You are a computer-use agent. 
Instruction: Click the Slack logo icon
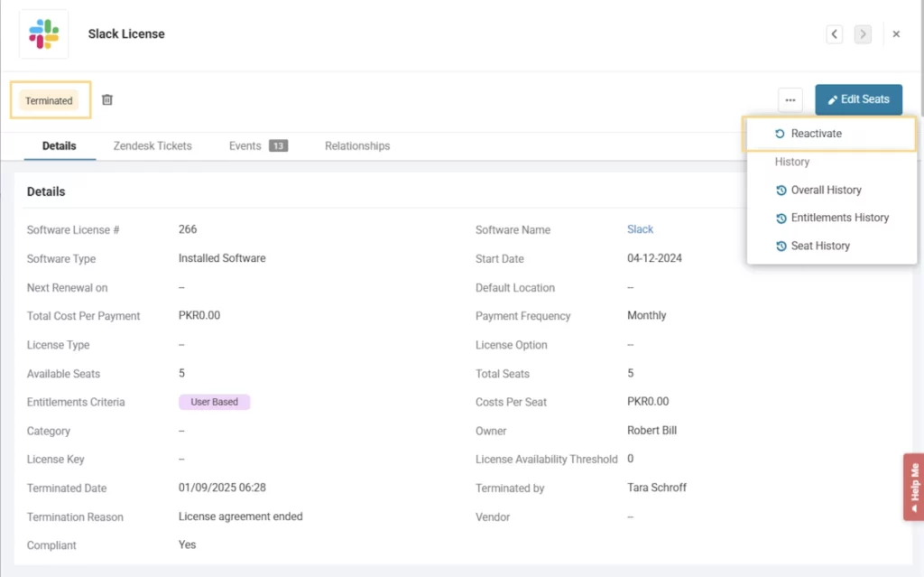[43, 34]
